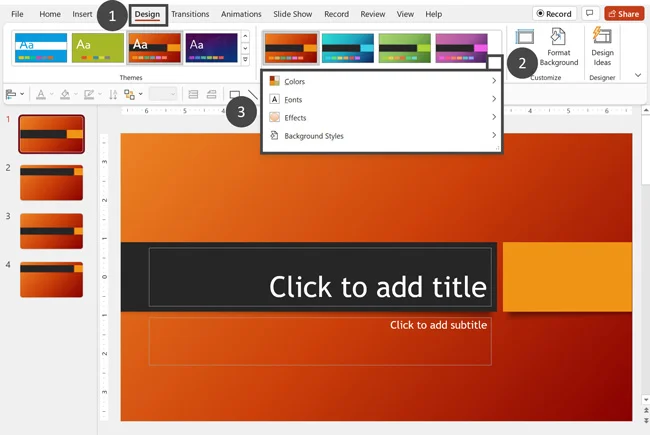Expand the Fonts submenu

pyautogui.click(x=382, y=100)
